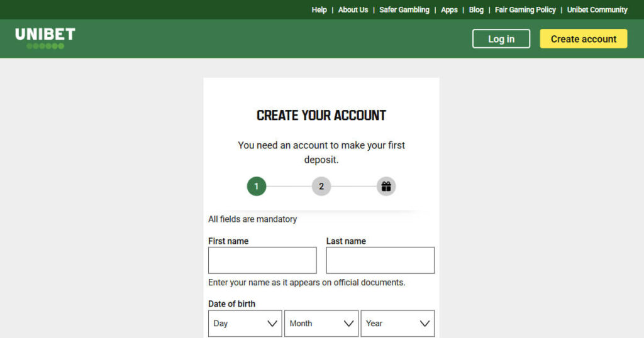
Task: Click the 'All fields are mandatory' text
Action: coord(253,219)
